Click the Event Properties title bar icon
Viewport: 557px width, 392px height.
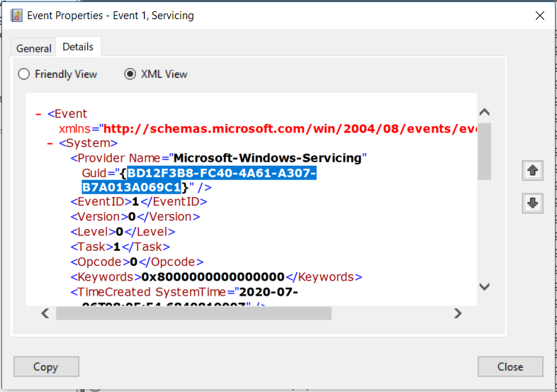pos(16,16)
